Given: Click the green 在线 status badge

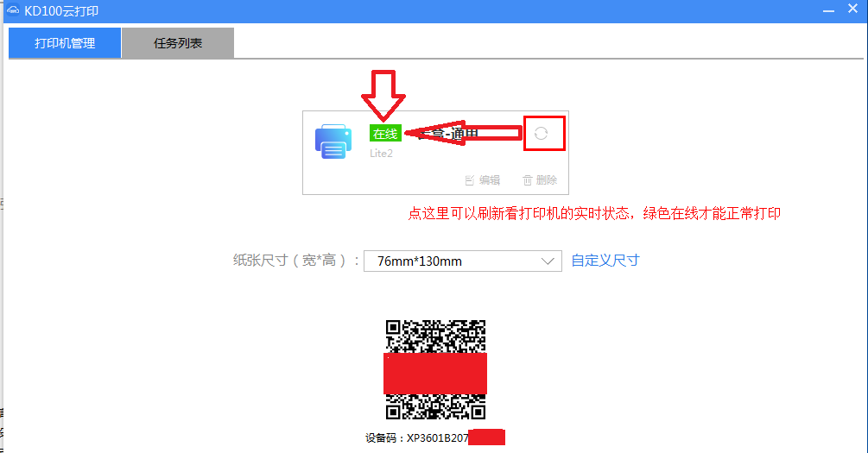Looking at the screenshot, I should tap(385, 133).
